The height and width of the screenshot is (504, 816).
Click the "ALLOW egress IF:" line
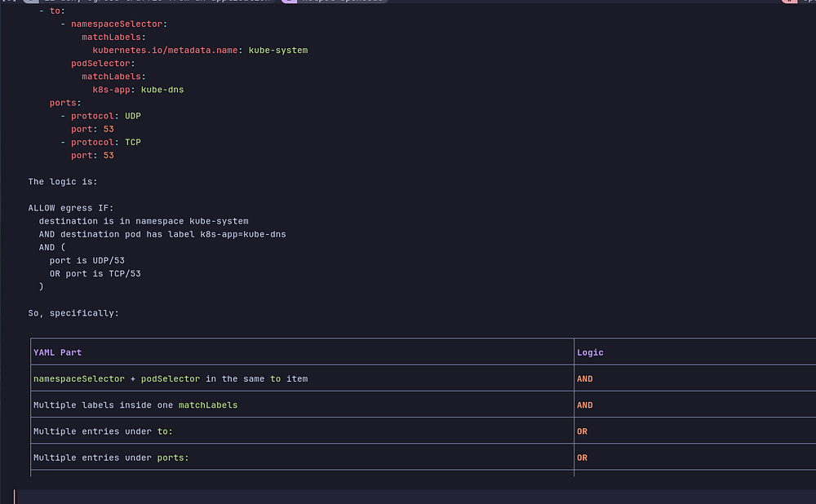[x=71, y=208]
